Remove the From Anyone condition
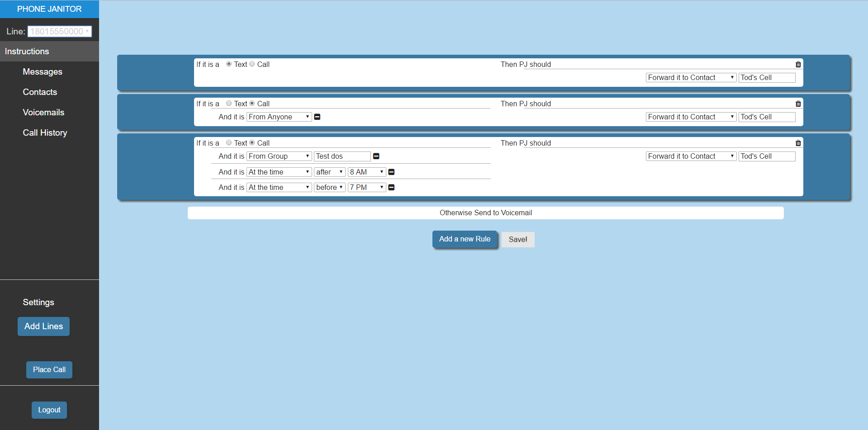The height and width of the screenshot is (430, 868). [x=317, y=117]
